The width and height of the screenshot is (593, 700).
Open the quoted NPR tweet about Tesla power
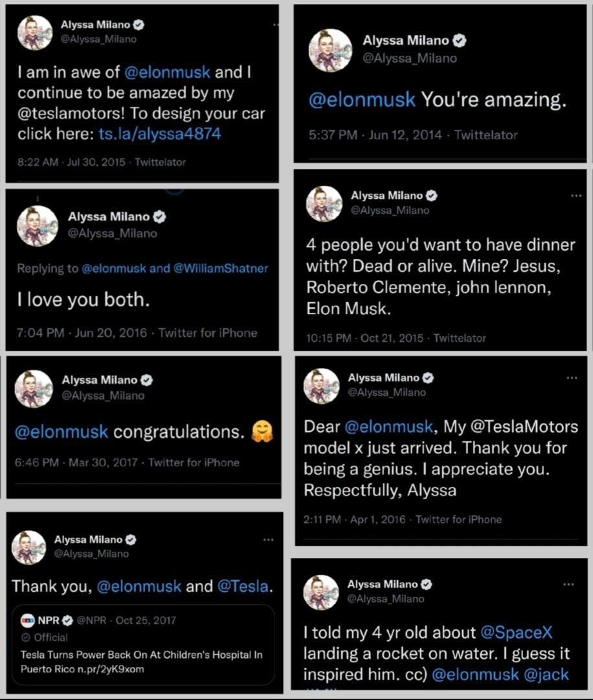click(141, 655)
